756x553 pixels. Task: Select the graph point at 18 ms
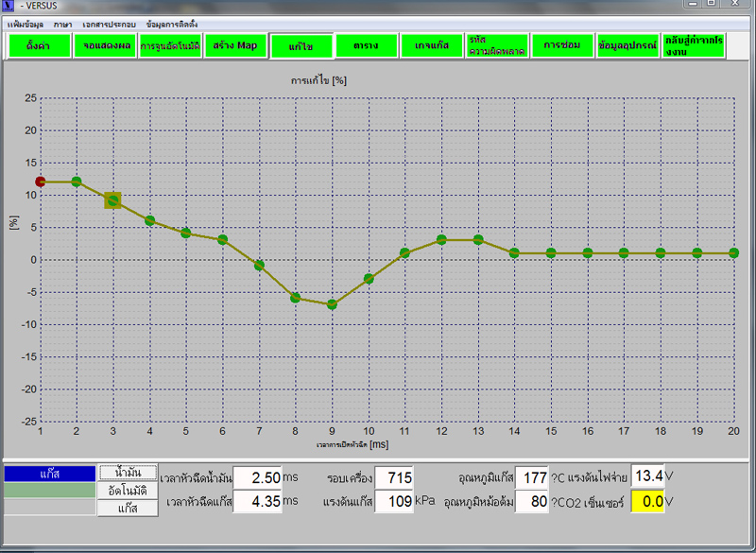click(x=661, y=252)
